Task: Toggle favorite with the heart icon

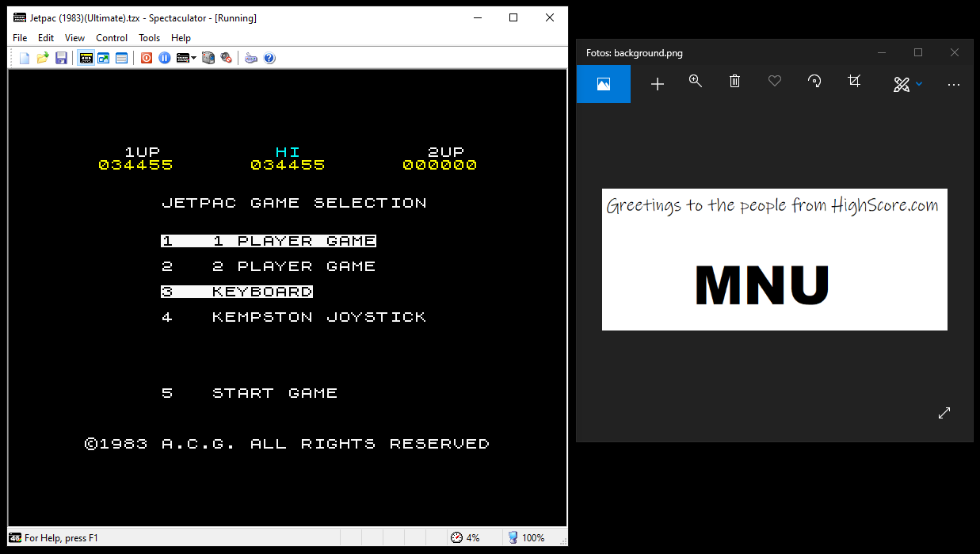Action: (775, 82)
